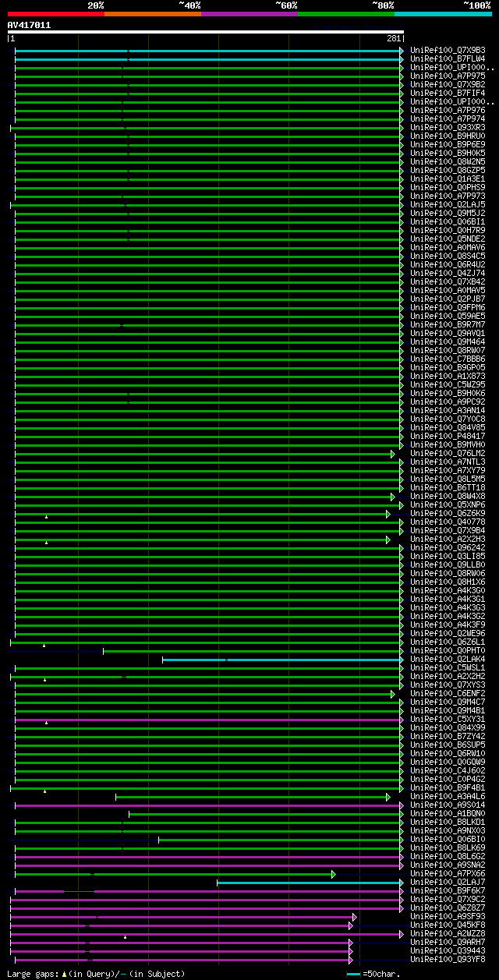Viewport: 499px width, 980px height.
Task: Select the UniRef100_A2WZZ8 label
Action: coord(448,934)
